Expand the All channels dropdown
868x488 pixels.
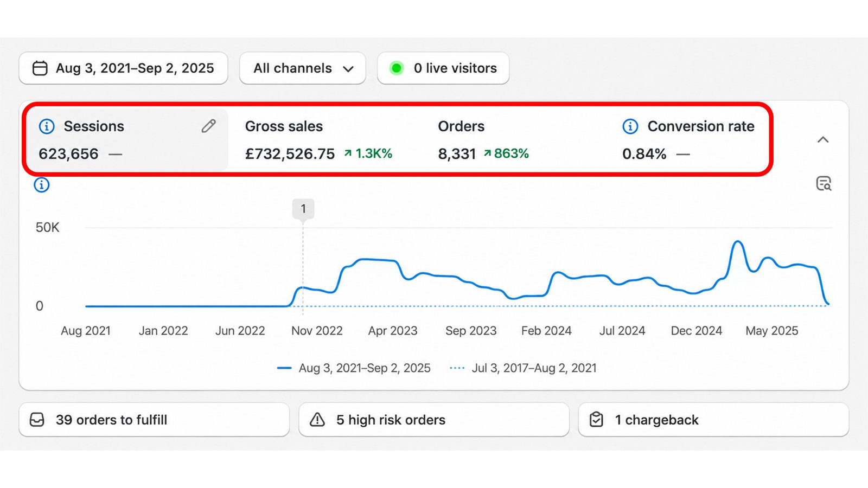point(302,68)
